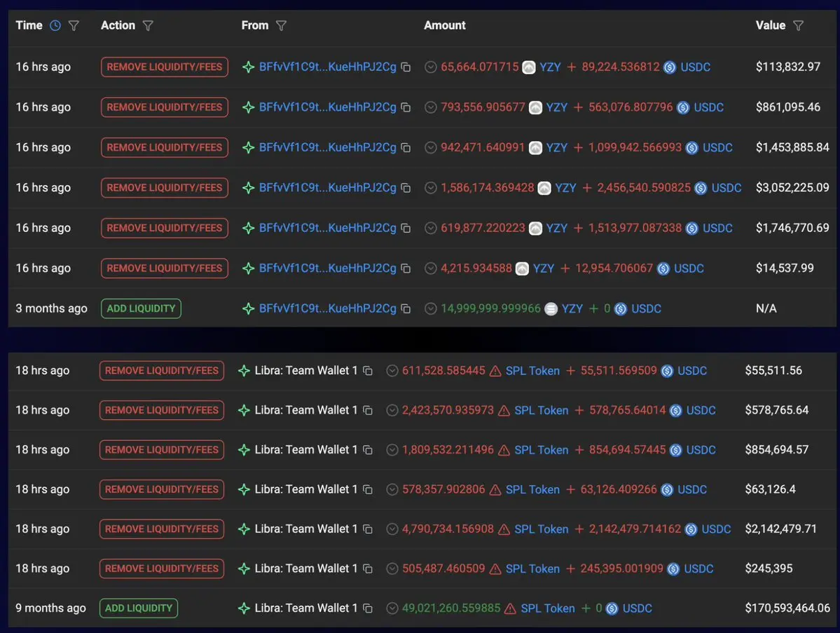Click ADD LIQUIDITY tag in 3 months ago row

[x=141, y=308]
